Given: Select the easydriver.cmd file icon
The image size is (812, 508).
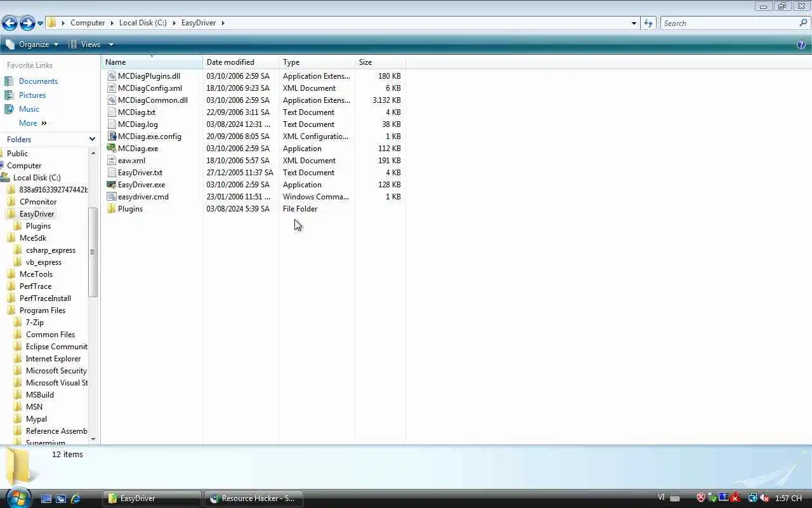Looking at the screenshot, I should coord(112,197).
